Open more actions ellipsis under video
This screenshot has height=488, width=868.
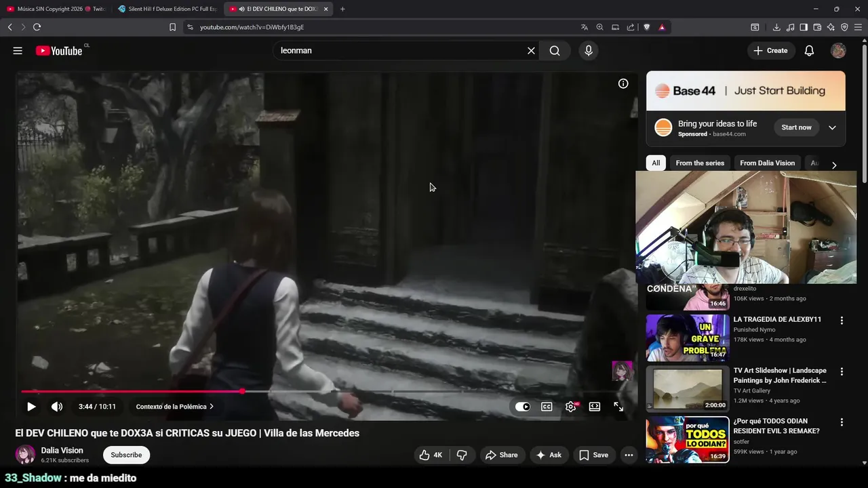tap(629, 455)
